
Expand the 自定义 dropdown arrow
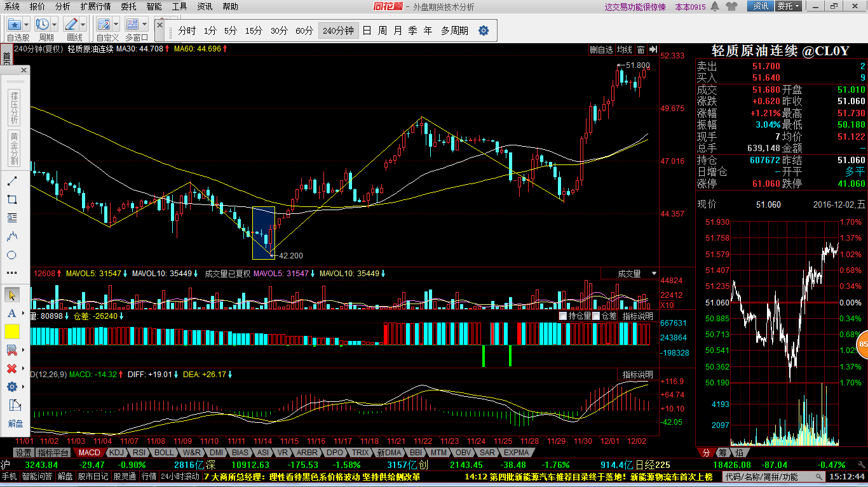click(116, 24)
